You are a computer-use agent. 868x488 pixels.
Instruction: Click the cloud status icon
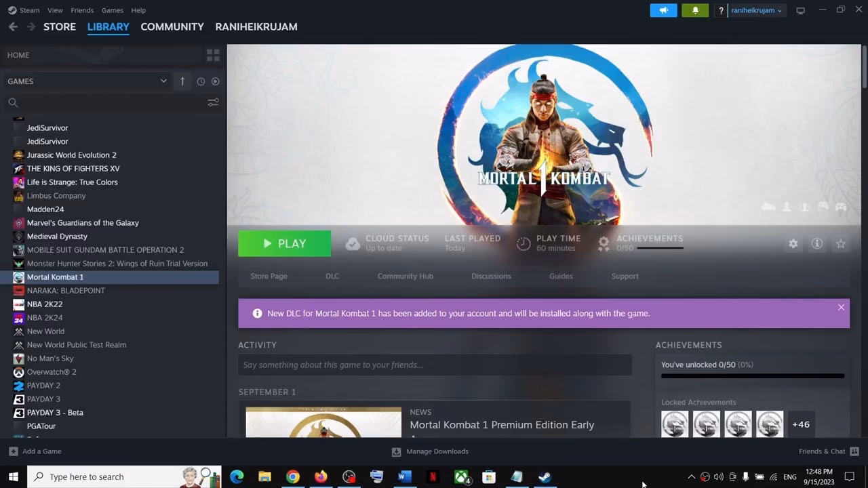pyautogui.click(x=353, y=243)
